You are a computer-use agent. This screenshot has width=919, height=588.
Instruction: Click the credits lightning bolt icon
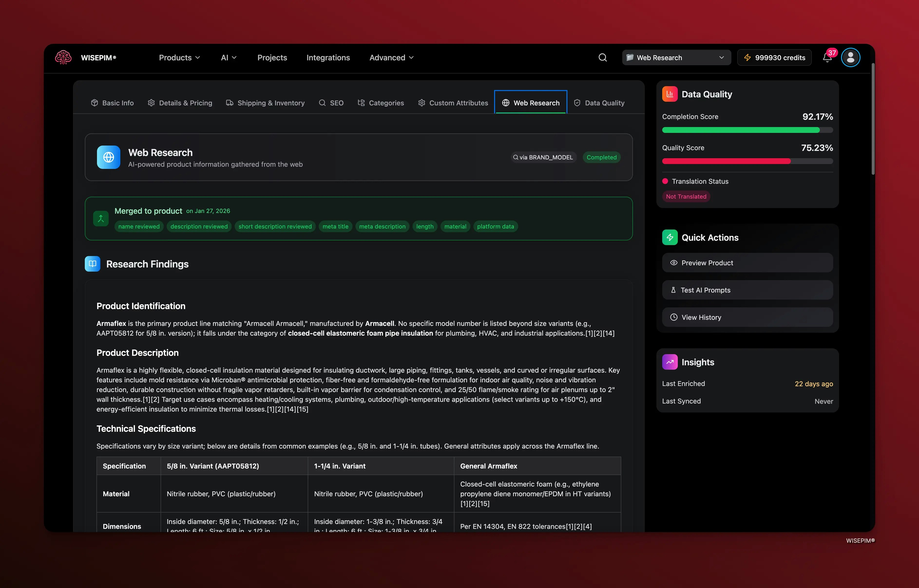[x=748, y=57]
